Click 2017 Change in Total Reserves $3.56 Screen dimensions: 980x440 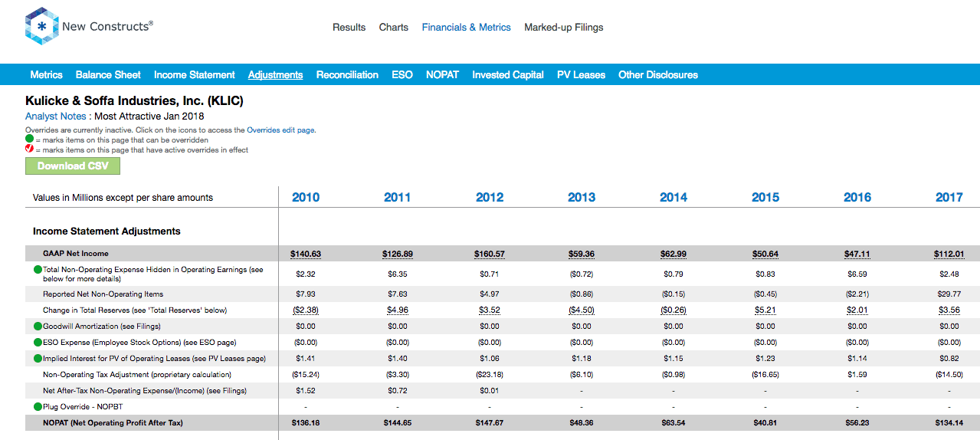click(949, 310)
